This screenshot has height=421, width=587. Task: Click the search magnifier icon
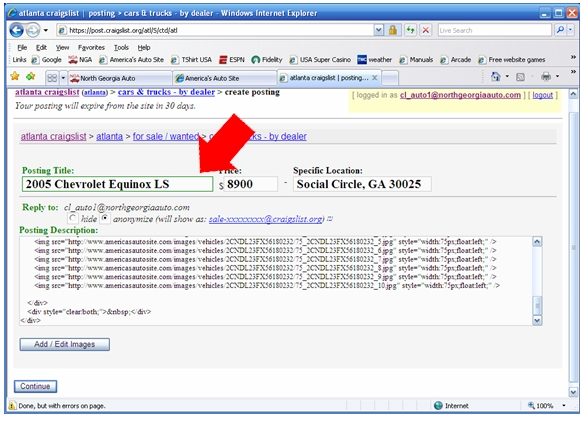point(560,30)
